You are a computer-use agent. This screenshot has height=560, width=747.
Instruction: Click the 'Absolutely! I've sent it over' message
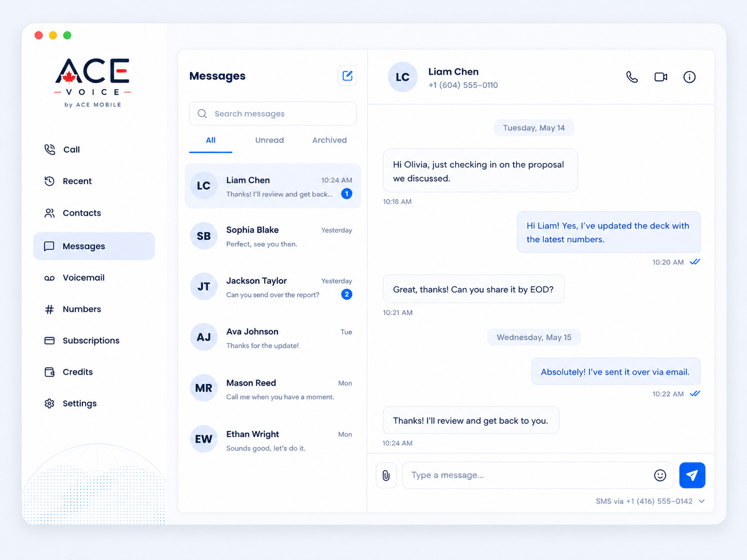(615, 372)
